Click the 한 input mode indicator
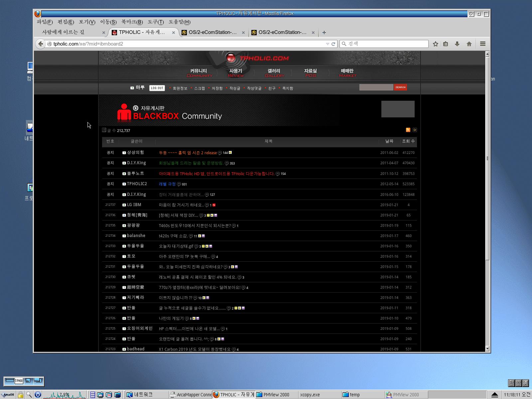 click(512, 383)
